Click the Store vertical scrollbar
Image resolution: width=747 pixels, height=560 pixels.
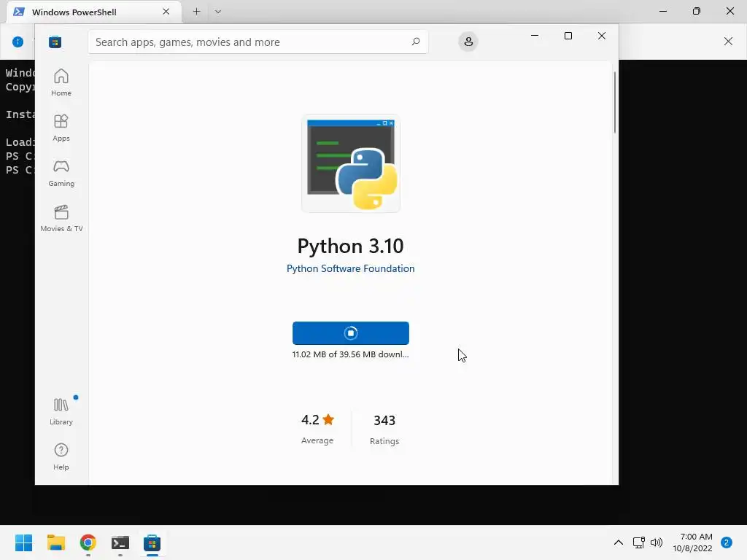coord(614,102)
